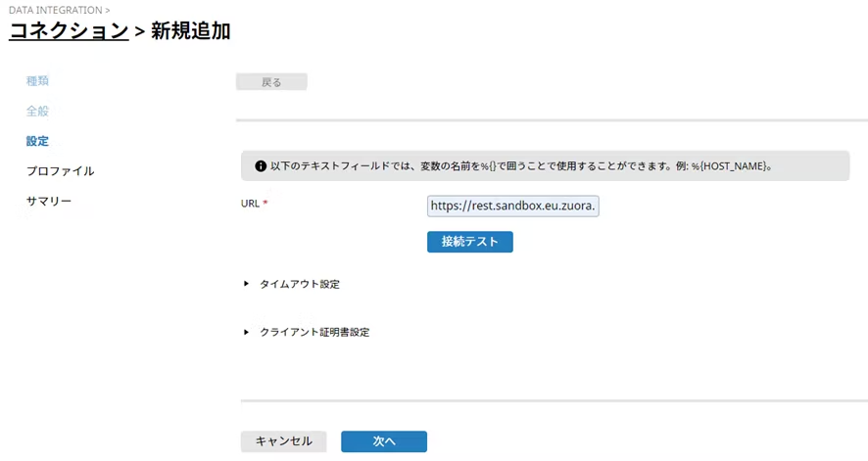Expand the クライアント証明書設定 disclosure triangle

247,332
